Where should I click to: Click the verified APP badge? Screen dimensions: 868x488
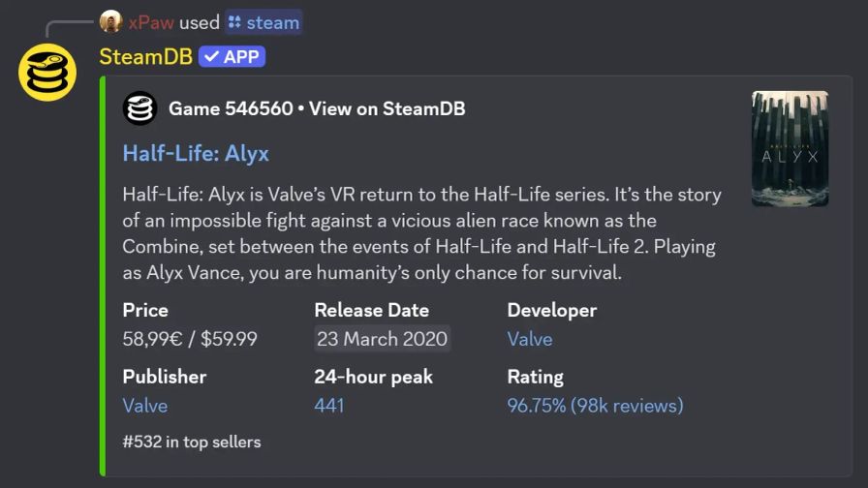click(x=232, y=57)
